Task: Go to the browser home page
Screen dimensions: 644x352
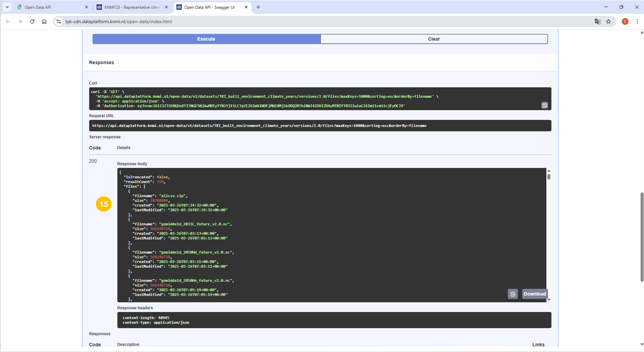Action: click(x=44, y=21)
